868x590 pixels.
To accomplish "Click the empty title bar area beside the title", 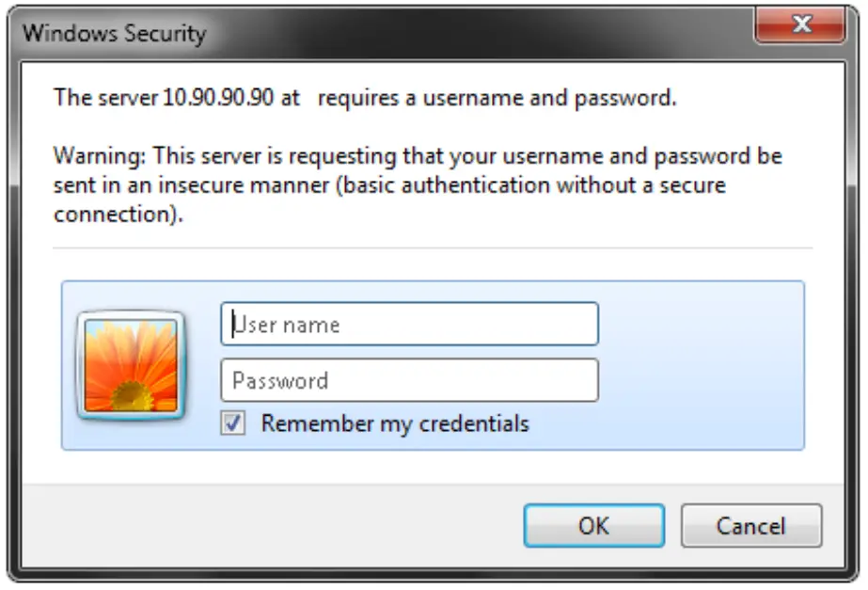I will pos(470,34).
